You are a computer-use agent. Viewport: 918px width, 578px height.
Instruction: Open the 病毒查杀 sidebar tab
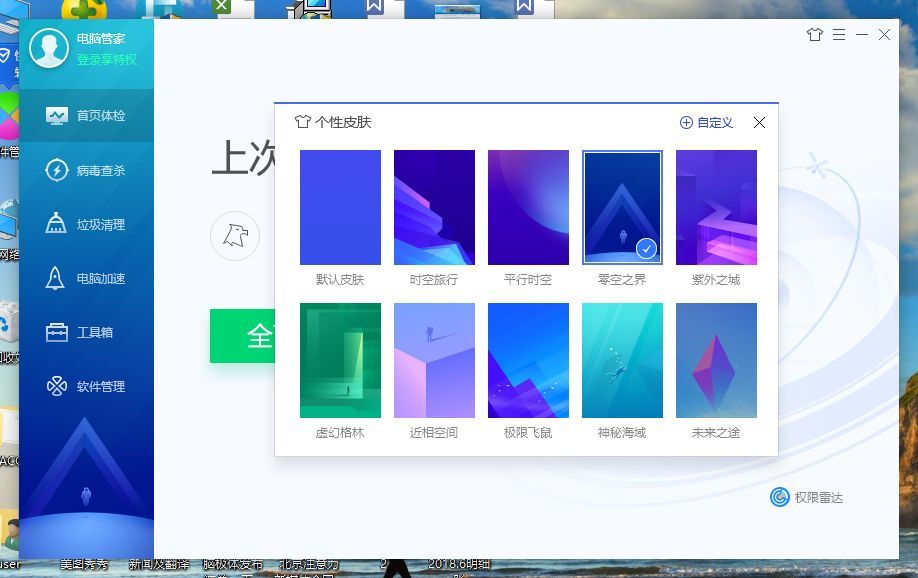click(x=87, y=170)
